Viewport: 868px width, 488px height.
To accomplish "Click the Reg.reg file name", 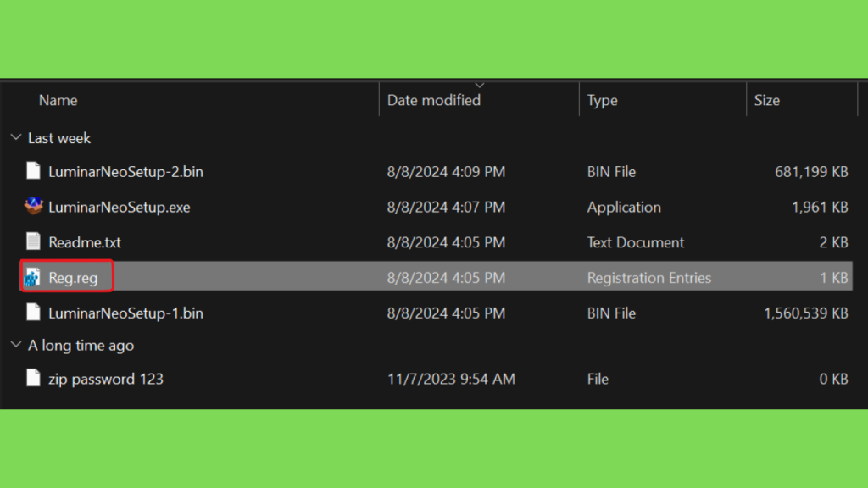I will coord(73,278).
